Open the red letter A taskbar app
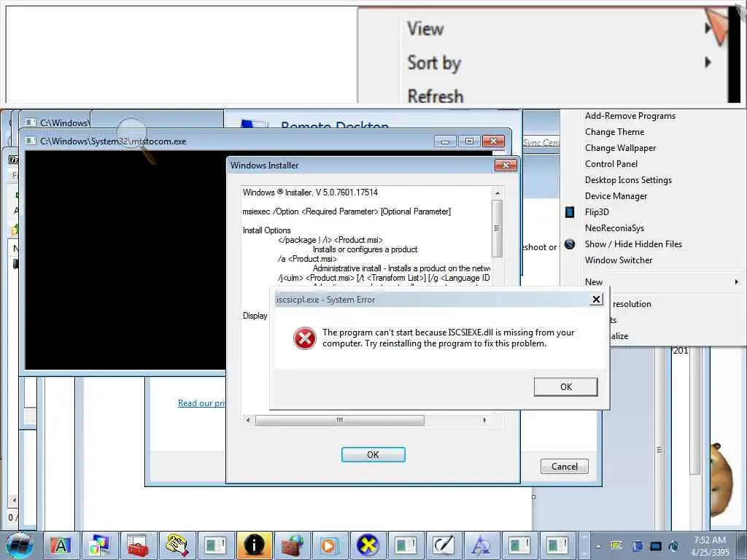747x560 pixels. [61, 545]
